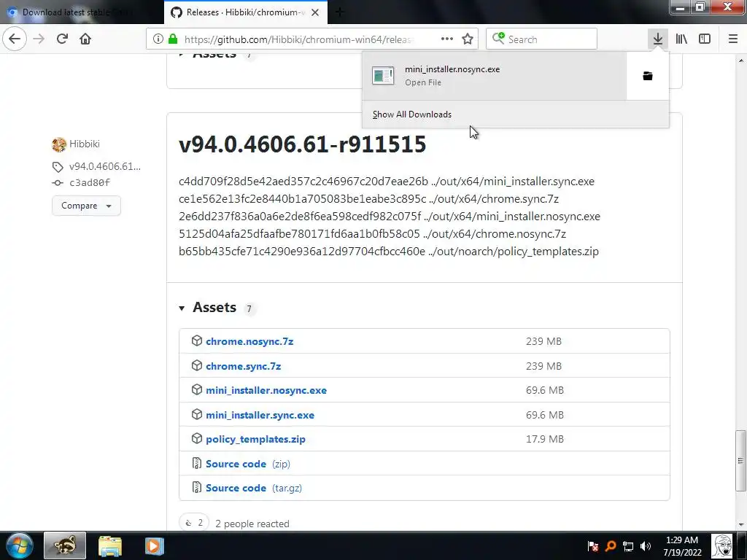The image size is (747, 560).
Task: Download Source code tar.gz archive
Action: 253,488
